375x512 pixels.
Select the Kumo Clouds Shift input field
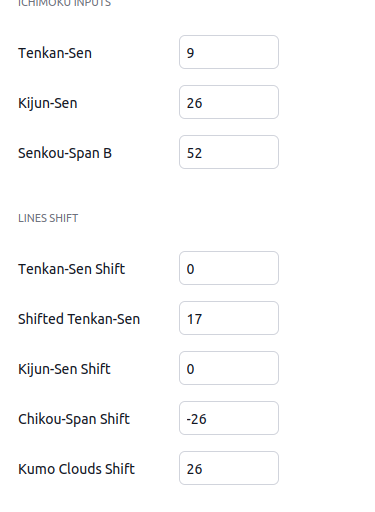pos(229,468)
